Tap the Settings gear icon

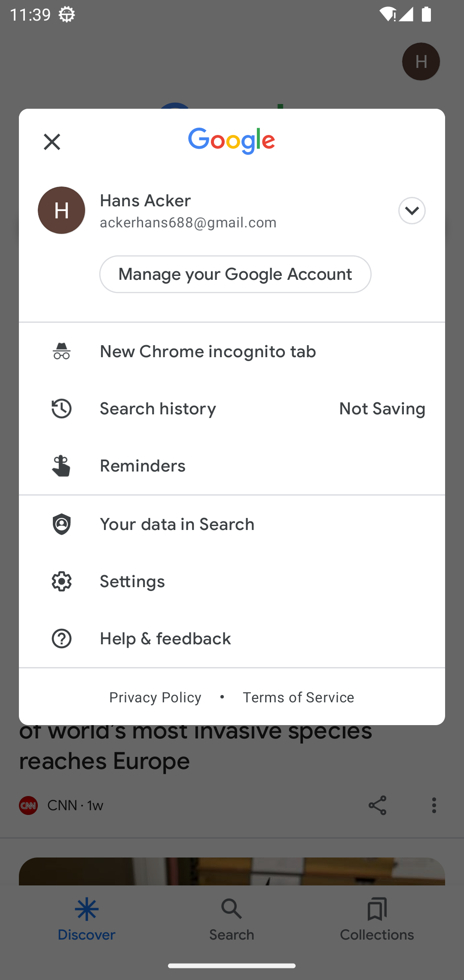pos(61,581)
